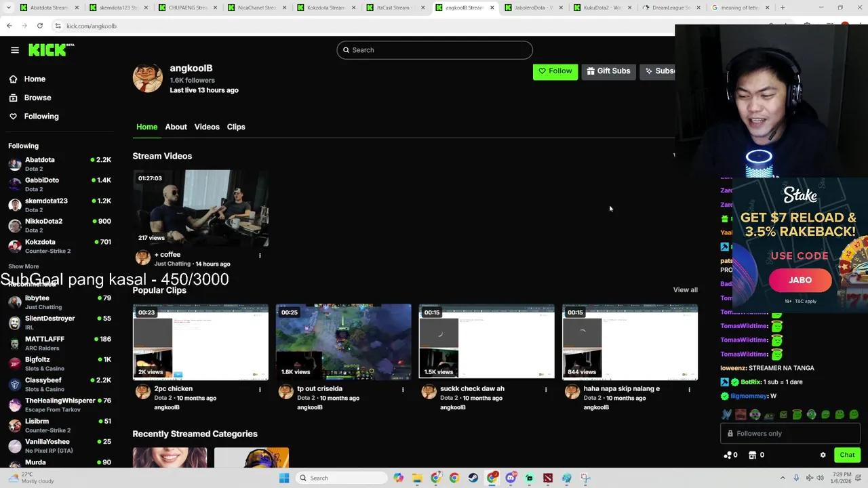Open options menu for '2pc chicken' clip
The width and height of the screenshot is (868, 488).
[260, 390]
